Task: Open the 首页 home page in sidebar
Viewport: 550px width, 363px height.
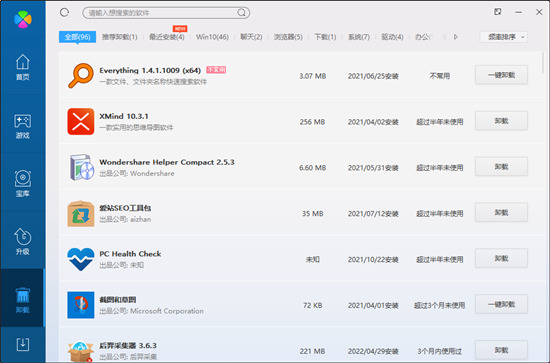Action: click(22, 67)
